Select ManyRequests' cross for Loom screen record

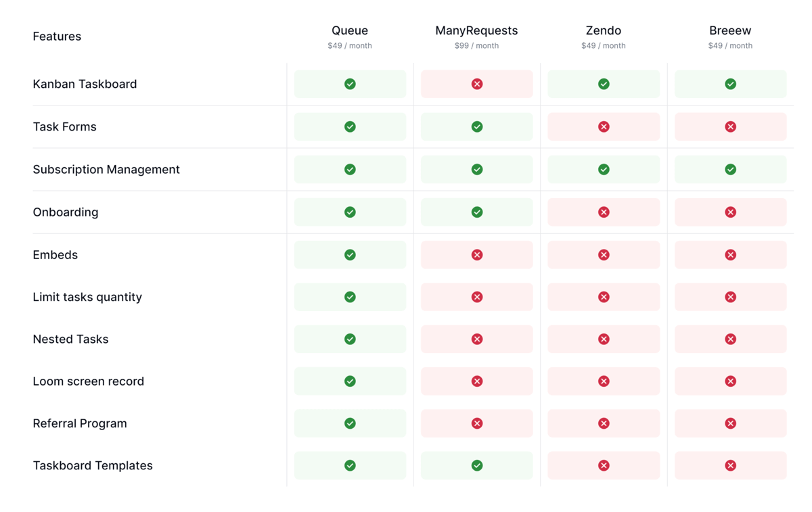477,381
